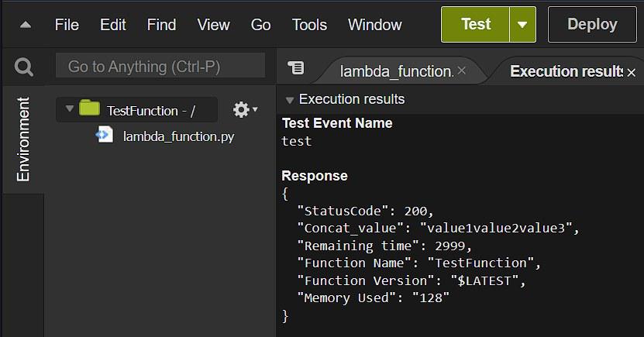
Task: Click the Deploy button
Action: click(x=592, y=25)
